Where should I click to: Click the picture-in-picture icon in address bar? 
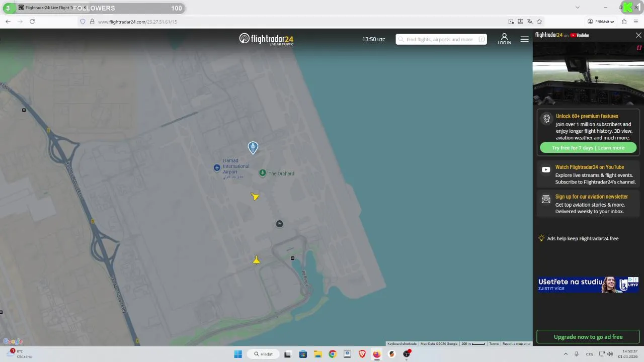511,22
